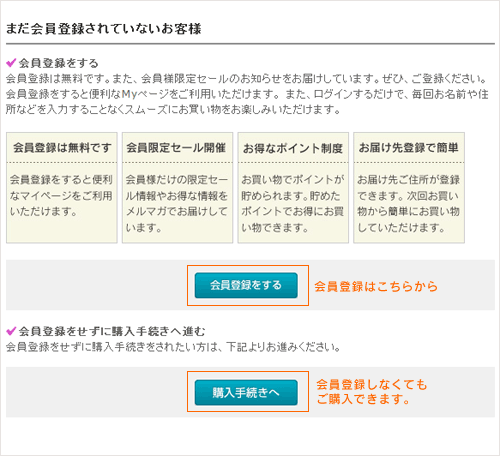Click the section heading 会員登録をせずに購入手続きへ進む

pyautogui.click(x=112, y=331)
